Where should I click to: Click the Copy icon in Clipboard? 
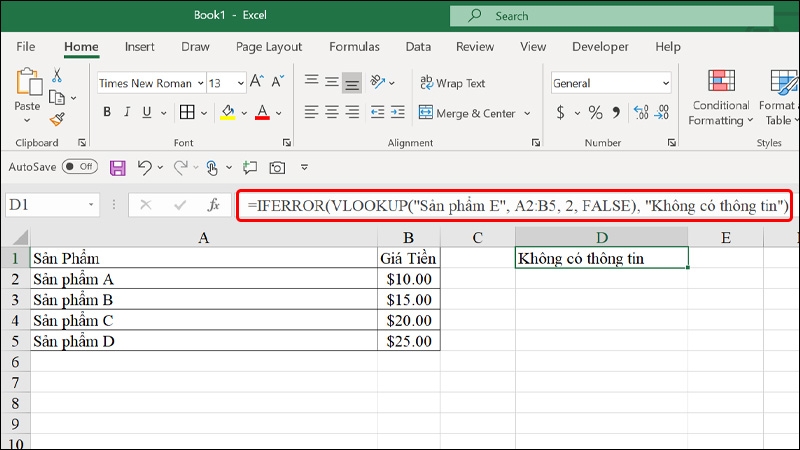[x=57, y=97]
